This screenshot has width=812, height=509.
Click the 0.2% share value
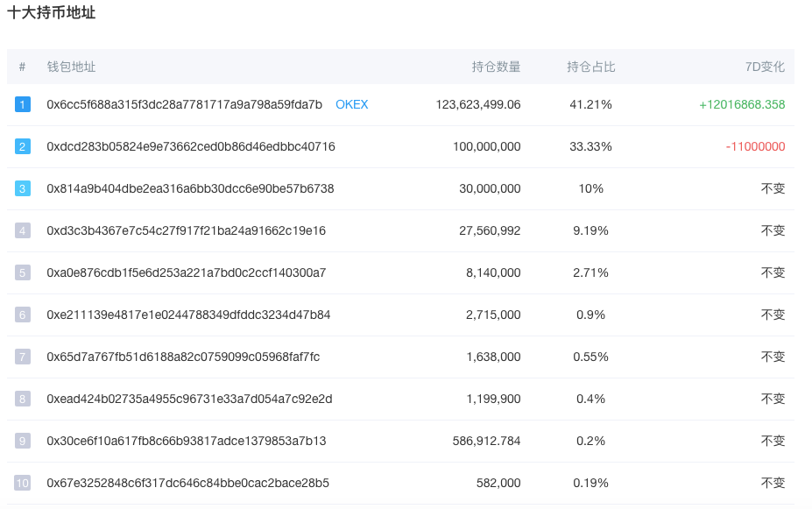tap(591, 441)
